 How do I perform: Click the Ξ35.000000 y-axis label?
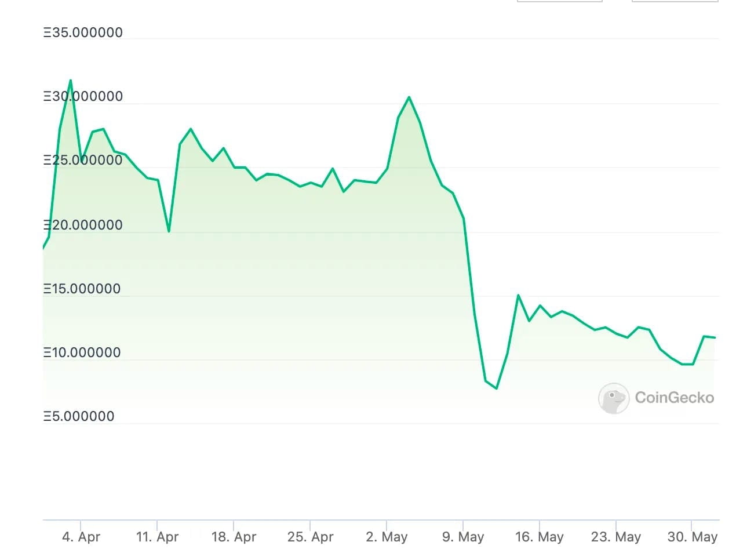point(83,33)
